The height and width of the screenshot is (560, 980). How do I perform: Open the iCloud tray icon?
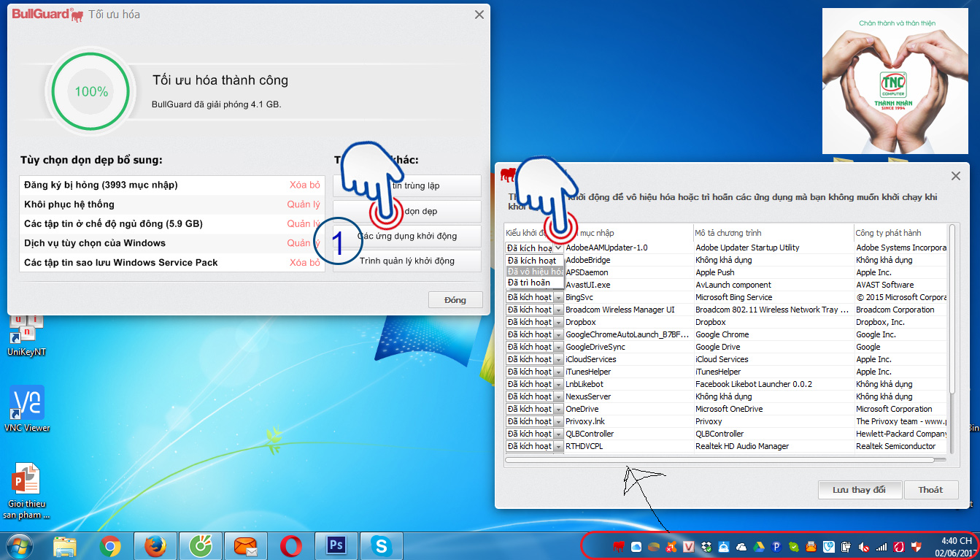click(636, 547)
